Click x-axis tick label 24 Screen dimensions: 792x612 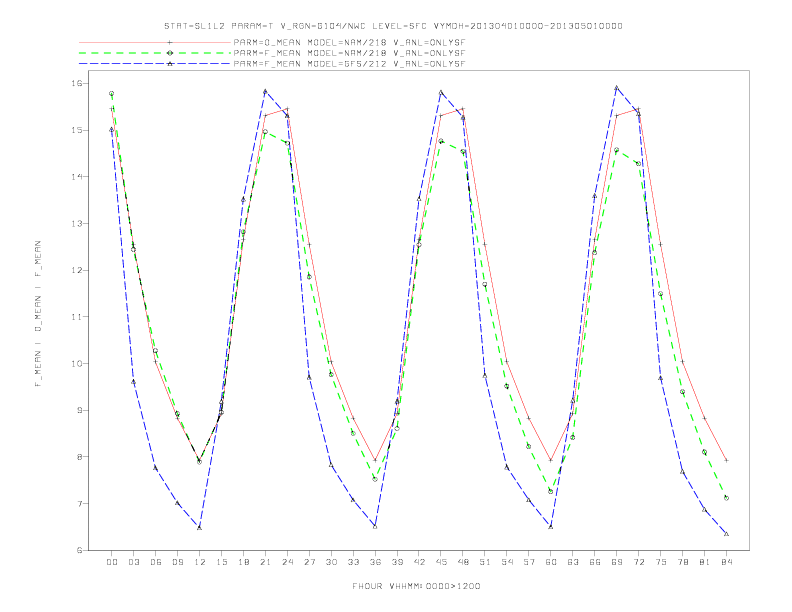pyautogui.click(x=287, y=562)
